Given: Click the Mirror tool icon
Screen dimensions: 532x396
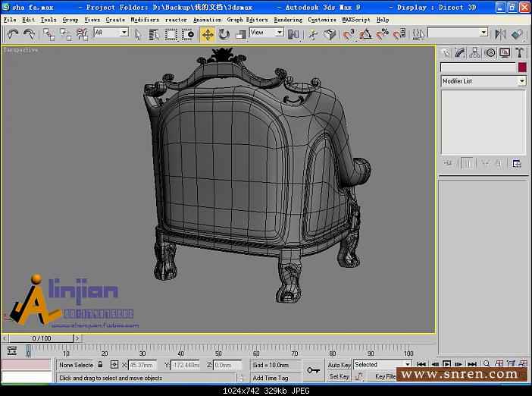Looking at the screenshot, I should pos(500,34).
